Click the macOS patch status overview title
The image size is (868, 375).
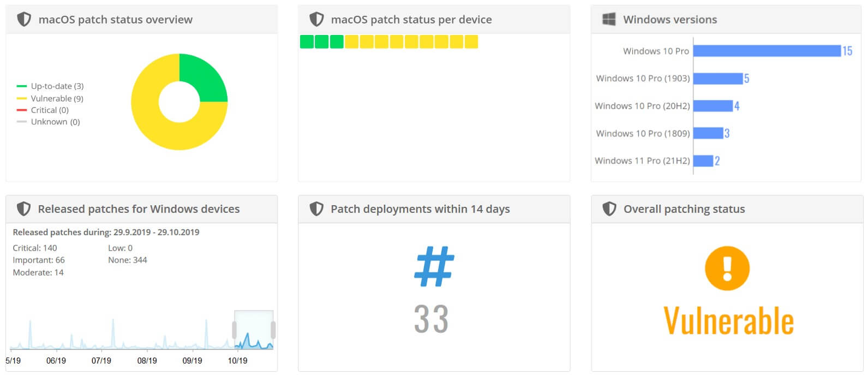pos(115,20)
